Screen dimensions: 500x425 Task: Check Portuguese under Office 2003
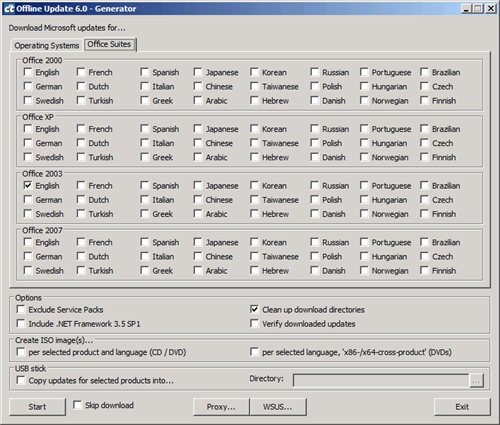(x=364, y=186)
